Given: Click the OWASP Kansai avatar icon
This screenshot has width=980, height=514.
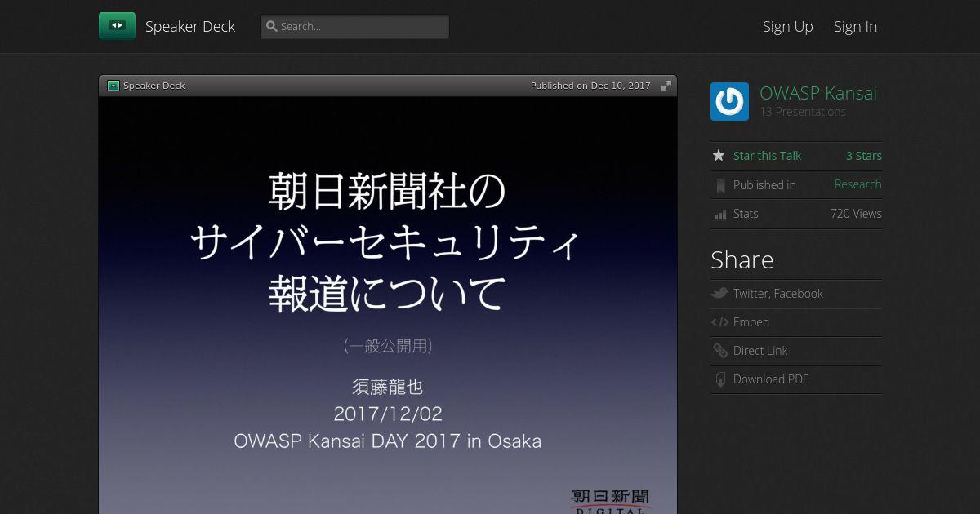Looking at the screenshot, I should [x=729, y=102].
